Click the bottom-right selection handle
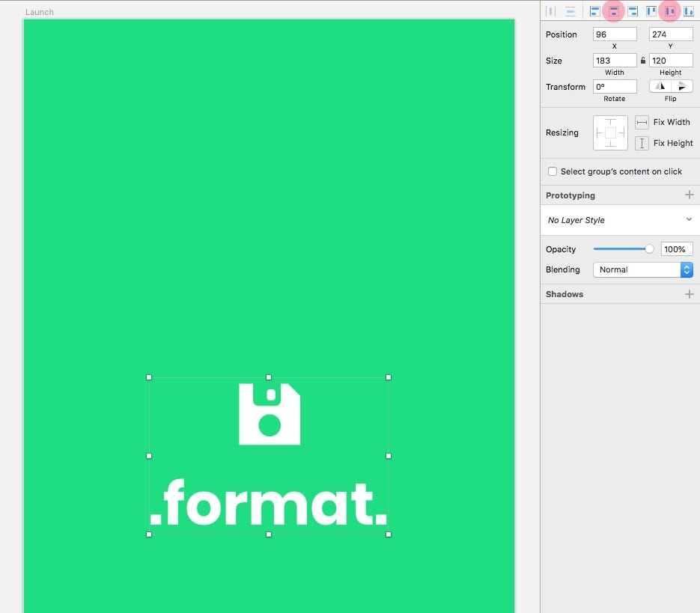 tap(389, 534)
